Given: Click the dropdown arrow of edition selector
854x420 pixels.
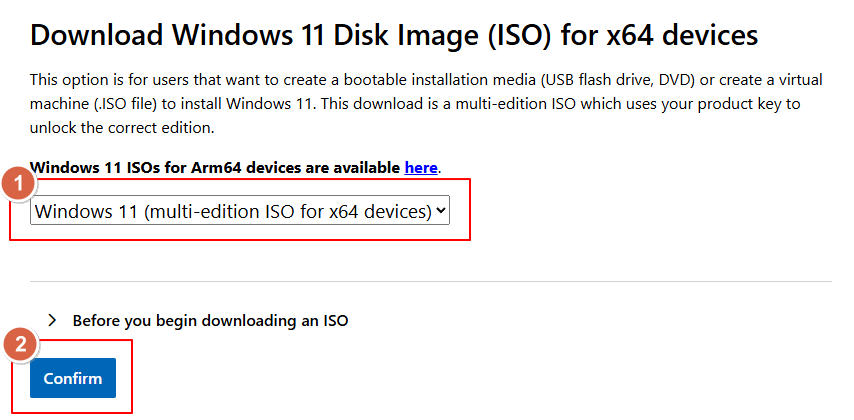Looking at the screenshot, I should [442, 211].
